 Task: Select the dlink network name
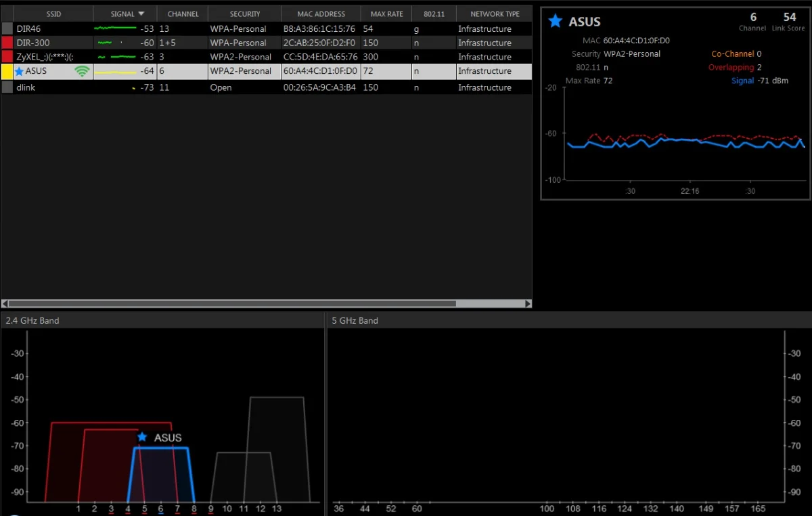[x=26, y=87]
